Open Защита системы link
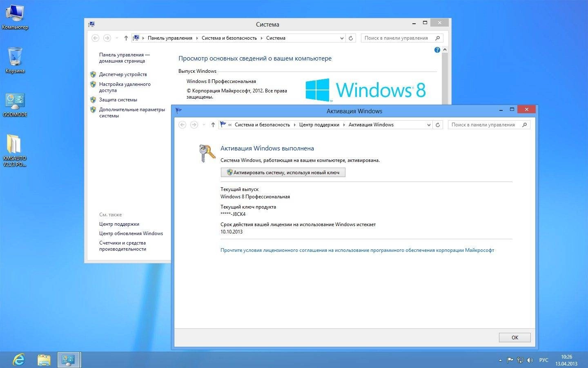The width and height of the screenshot is (588, 368). click(x=118, y=100)
